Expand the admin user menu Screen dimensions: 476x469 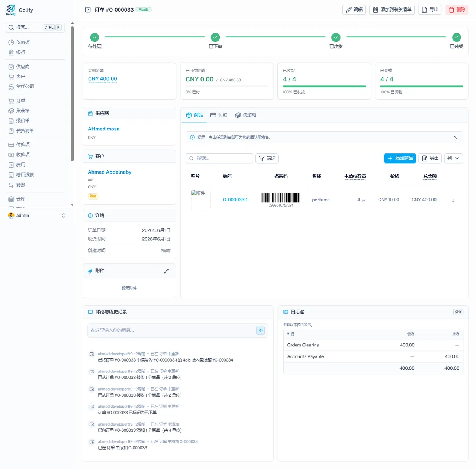coord(37,216)
